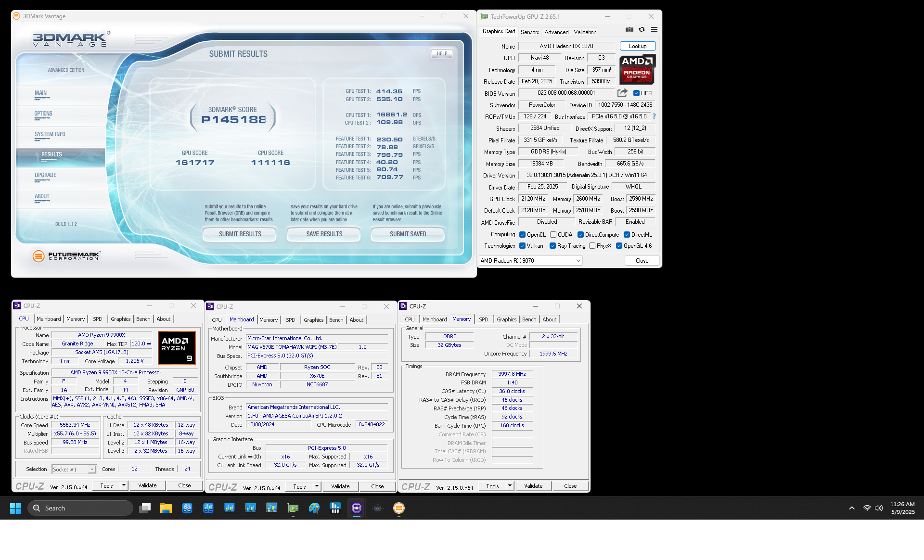Viewport: 924px width, 560px height.
Task: Click Validate in the CPU-Z timings window
Action: (533, 486)
